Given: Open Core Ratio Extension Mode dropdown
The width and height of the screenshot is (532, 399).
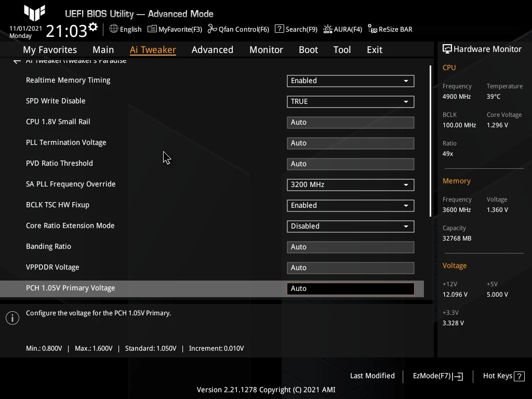Looking at the screenshot, I should pyautogui.click(x=351, y=227).
